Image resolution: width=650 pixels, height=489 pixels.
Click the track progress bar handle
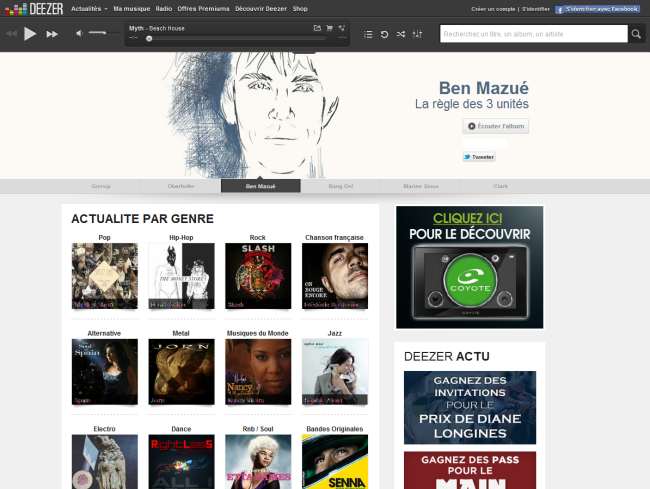(x=149, y=39)
